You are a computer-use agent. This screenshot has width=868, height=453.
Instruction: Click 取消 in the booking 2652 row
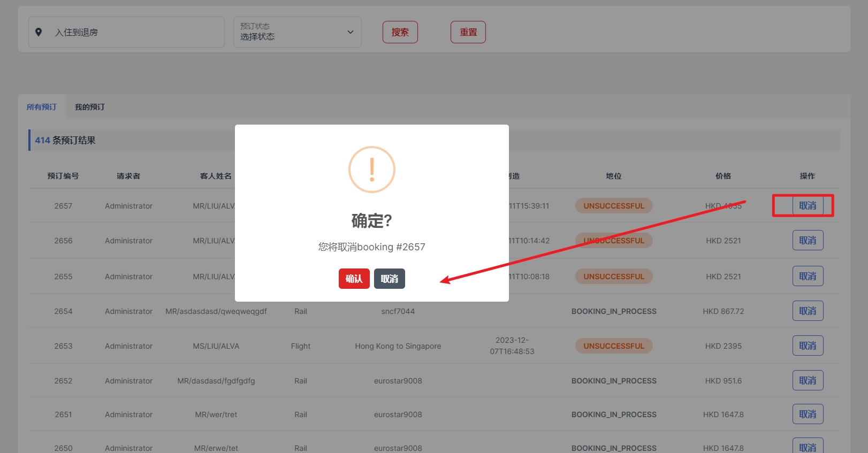[808, 381]
